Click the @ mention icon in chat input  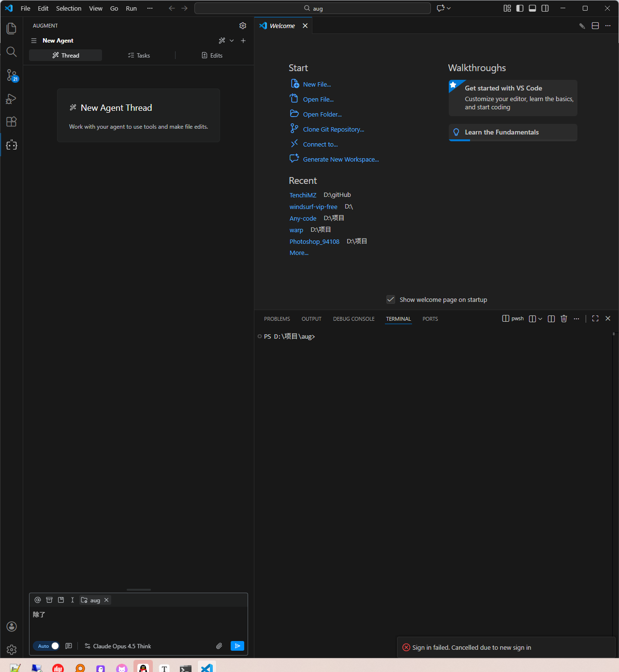tap(38, 600)
